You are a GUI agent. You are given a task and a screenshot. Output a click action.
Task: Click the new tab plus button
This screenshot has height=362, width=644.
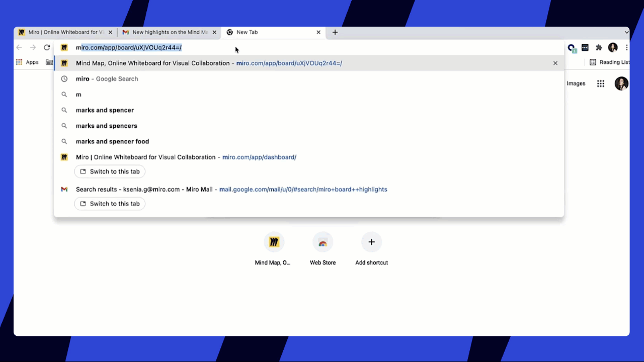[335, 32]
